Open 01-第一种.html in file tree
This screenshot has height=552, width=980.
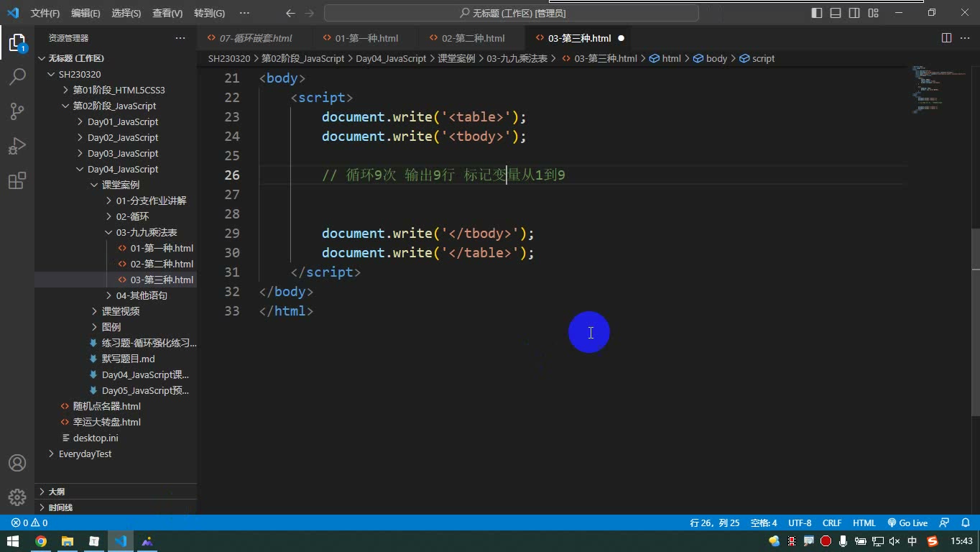[162, 248]
